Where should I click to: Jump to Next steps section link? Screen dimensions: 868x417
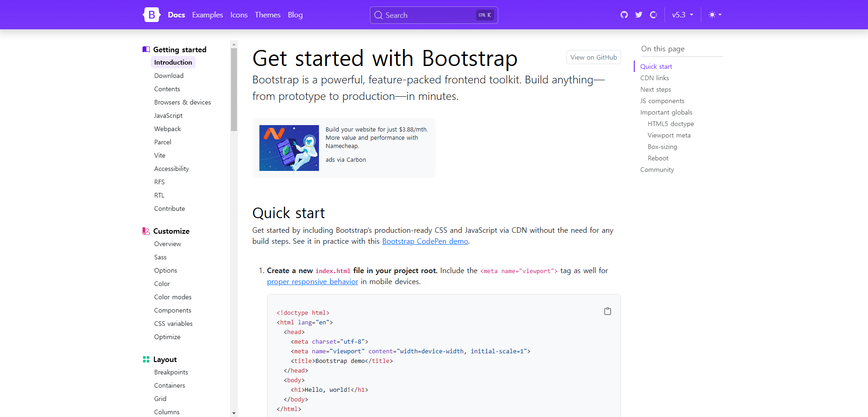[655, 89]
